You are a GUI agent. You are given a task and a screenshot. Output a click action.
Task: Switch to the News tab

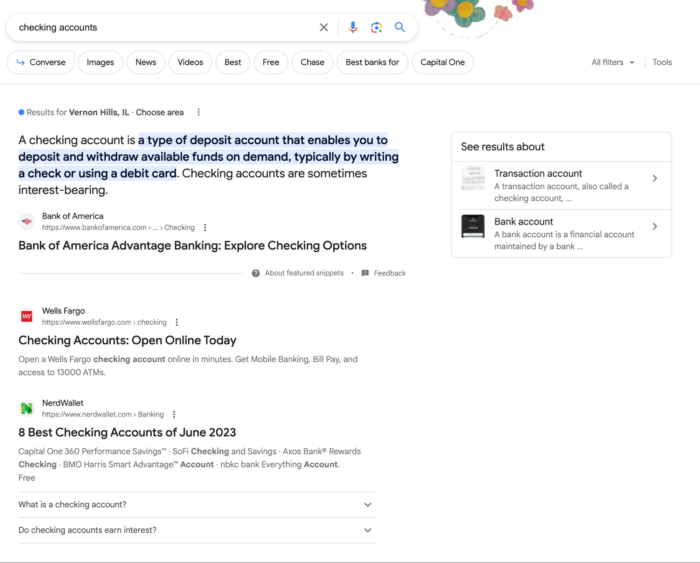click(x=146, y=63)
